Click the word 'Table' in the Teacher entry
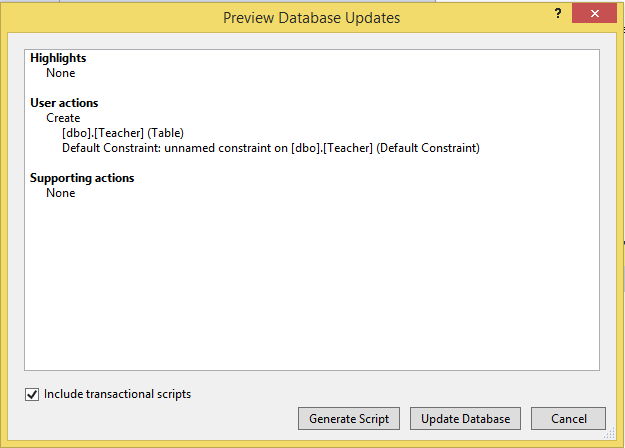This screenshot has width=625, height=448. [165, 133]
